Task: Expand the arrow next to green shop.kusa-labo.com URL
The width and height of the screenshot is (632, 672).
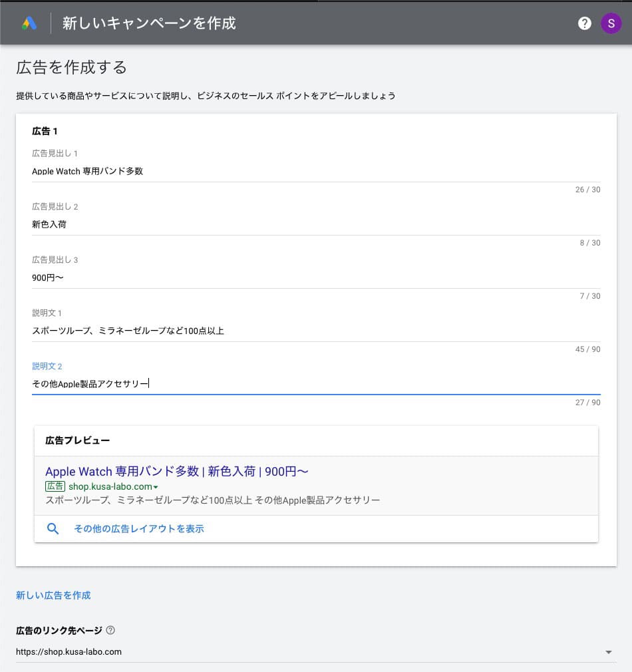Action: (x=156, y=487)
